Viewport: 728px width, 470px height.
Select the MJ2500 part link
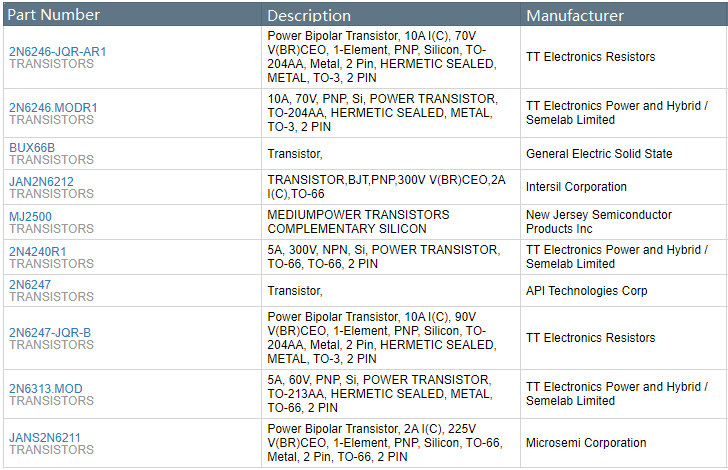(30, 216)
